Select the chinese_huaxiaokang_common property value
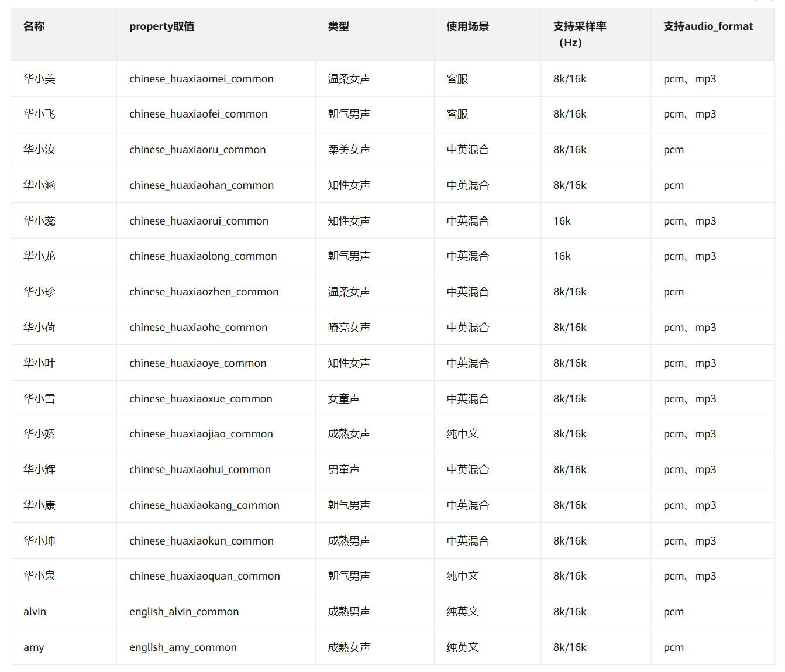785x672 pixels. tap(204, 505)
